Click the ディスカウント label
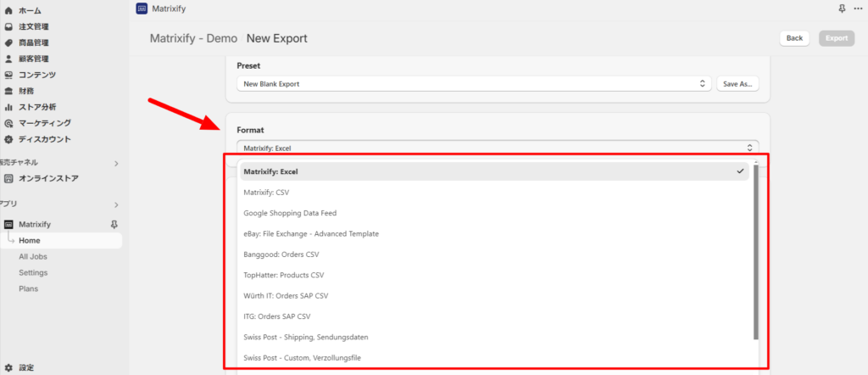The image size is (868, 375). pos(45,139)
